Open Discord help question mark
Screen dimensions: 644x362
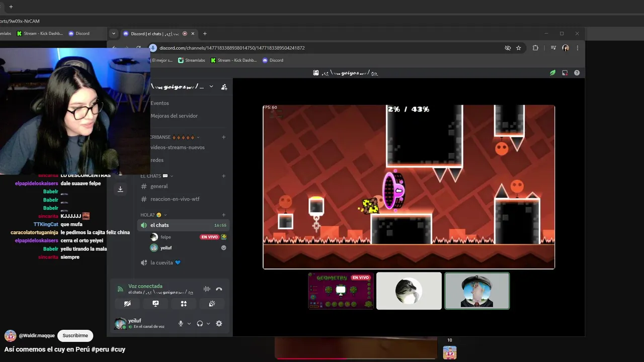(x=577, y=73)
